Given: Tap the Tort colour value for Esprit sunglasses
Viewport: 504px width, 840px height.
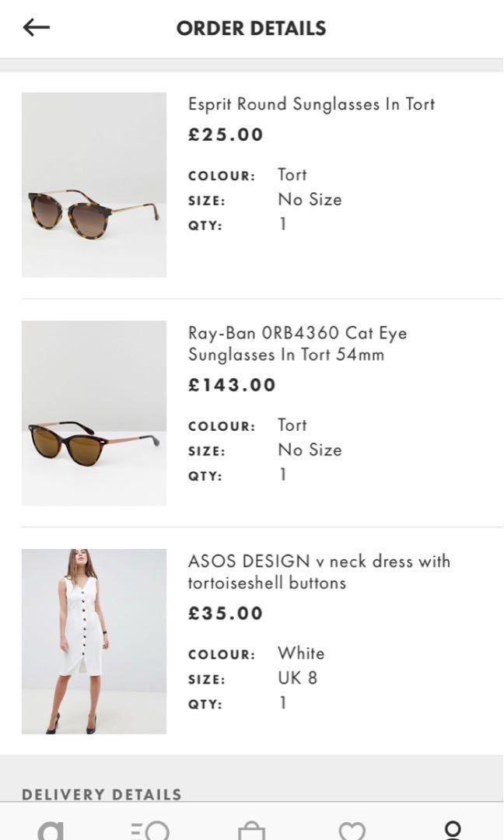Looking at the screenshot, I should pos(292,174).
